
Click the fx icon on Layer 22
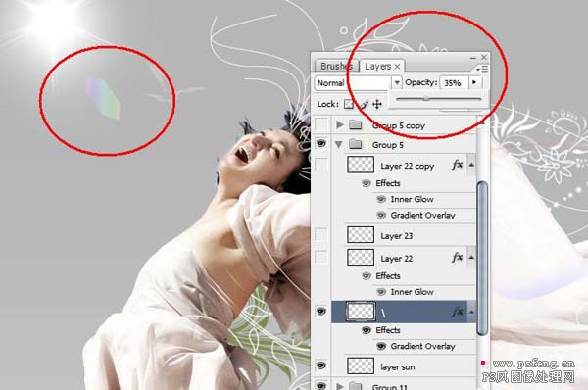pyautogui.click(x=457, y=258)
